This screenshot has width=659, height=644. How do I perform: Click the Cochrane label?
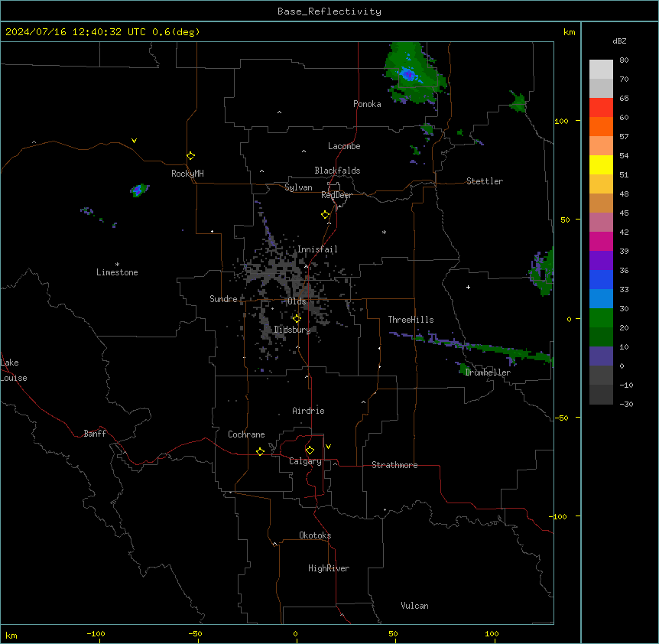tap(246, 434)
